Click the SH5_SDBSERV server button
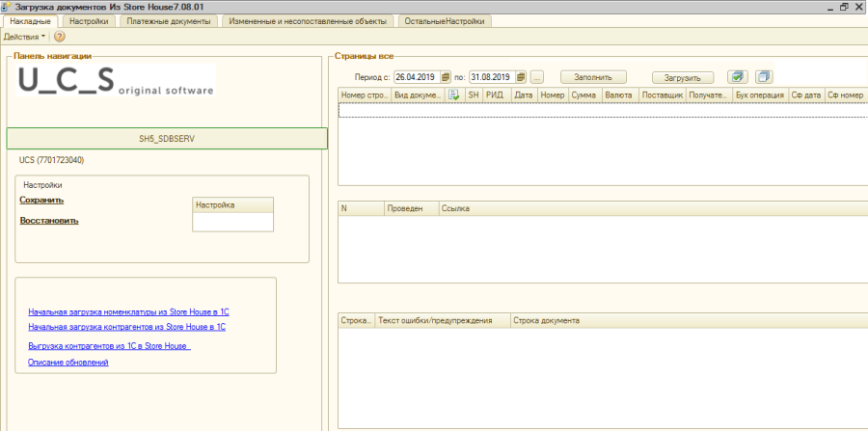 tap(167, 139)
